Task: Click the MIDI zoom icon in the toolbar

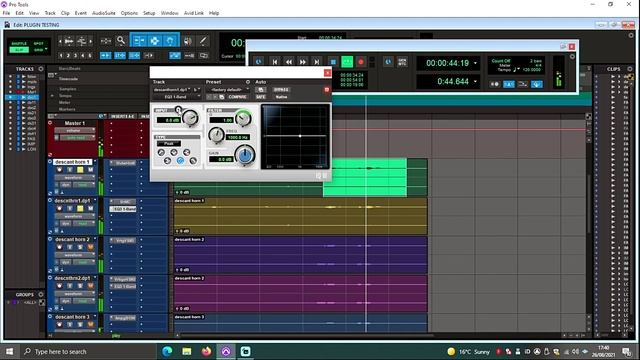Action: coord(82,41)
